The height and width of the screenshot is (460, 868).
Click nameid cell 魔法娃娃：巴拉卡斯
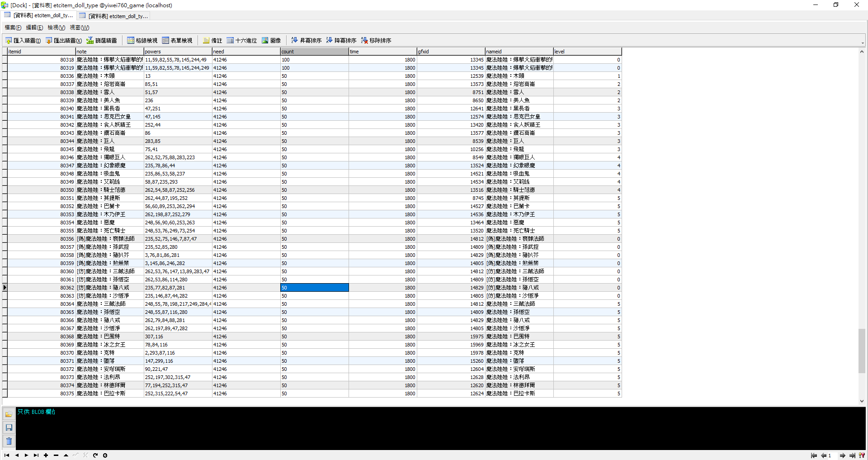519,394
